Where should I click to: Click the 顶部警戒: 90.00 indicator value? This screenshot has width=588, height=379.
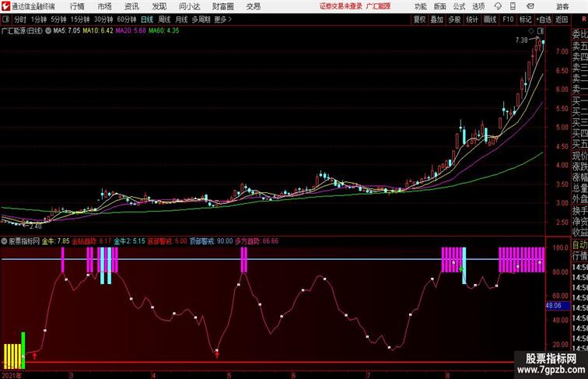pos(211,241)
